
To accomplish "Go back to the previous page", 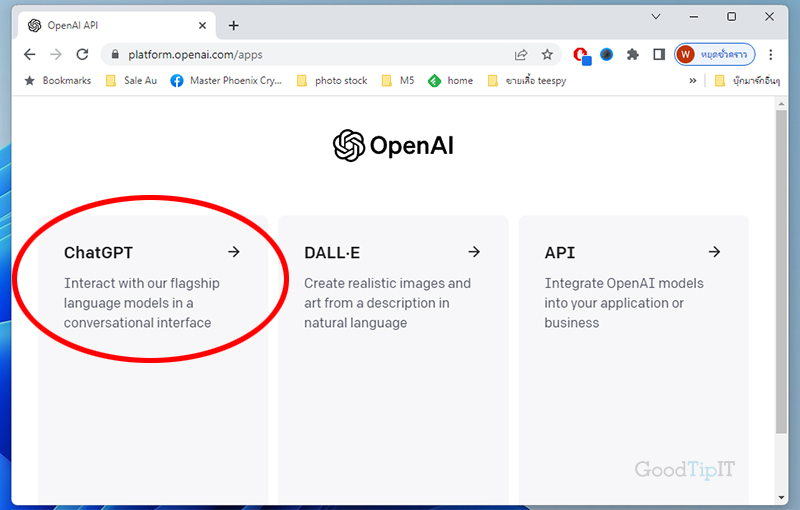I will [x=30, y=55].
